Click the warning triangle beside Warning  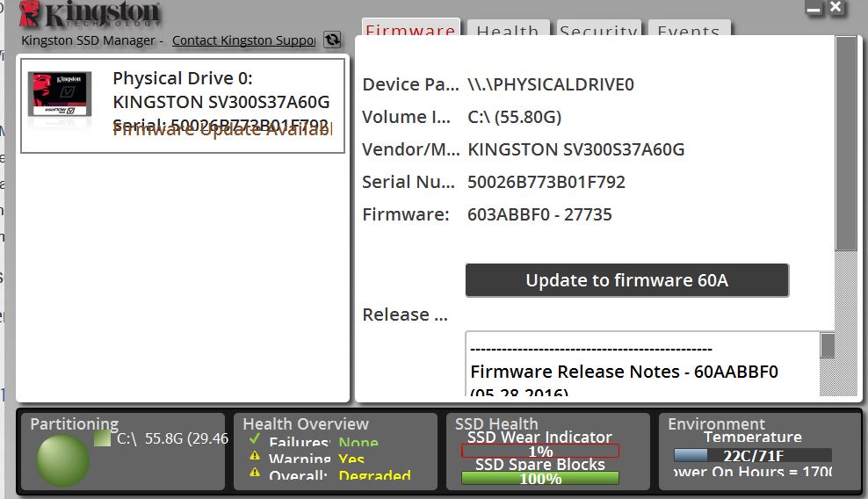[255, 456]
